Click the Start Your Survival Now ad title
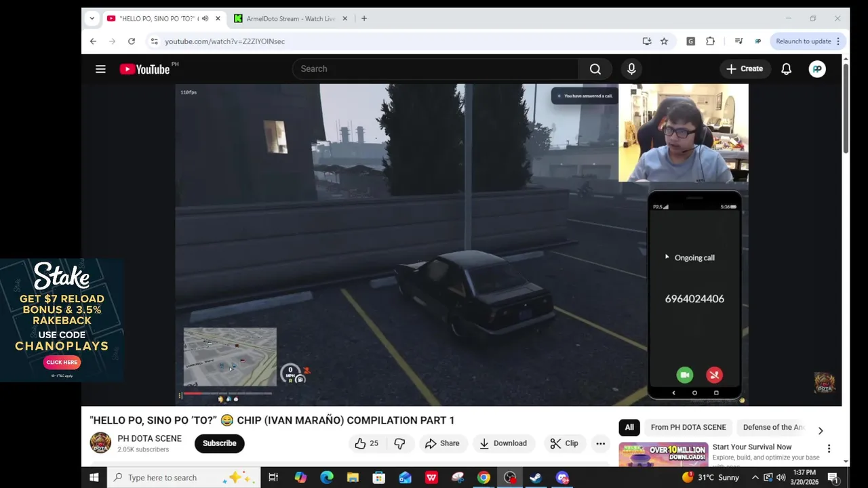868x488 pixels. (752, 447)
